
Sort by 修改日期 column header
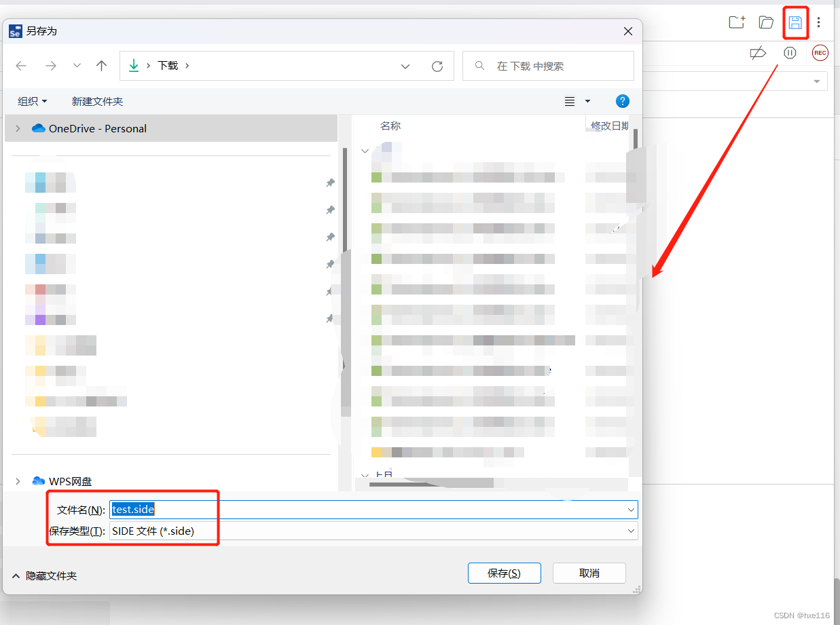tap(609, 126)
